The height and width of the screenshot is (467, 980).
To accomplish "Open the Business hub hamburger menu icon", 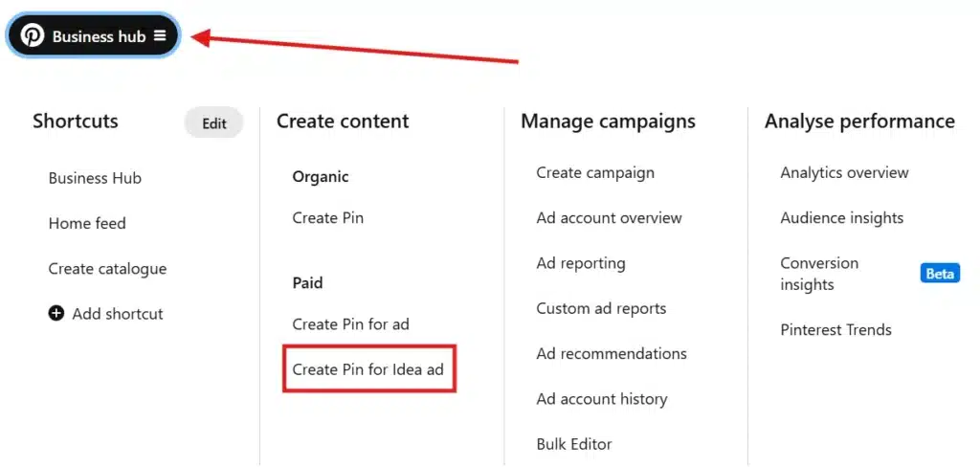I will (160, 35).
